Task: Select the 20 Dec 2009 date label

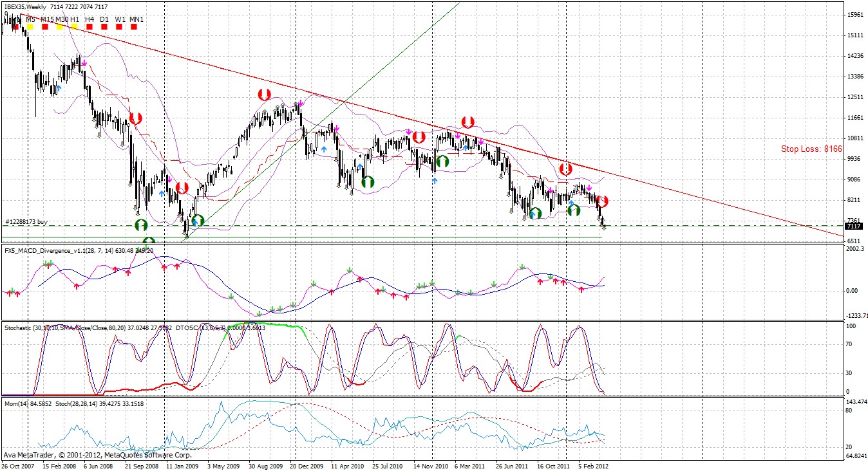Action: pyautogui.click(x=307, y=465)
